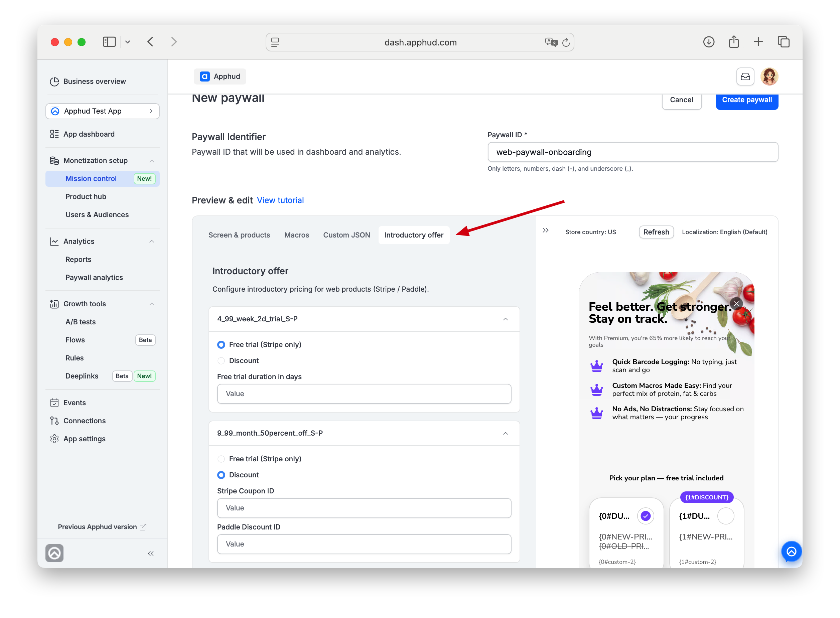
Task: Click the App dashboard icon
Action: [x=54, y=134]
